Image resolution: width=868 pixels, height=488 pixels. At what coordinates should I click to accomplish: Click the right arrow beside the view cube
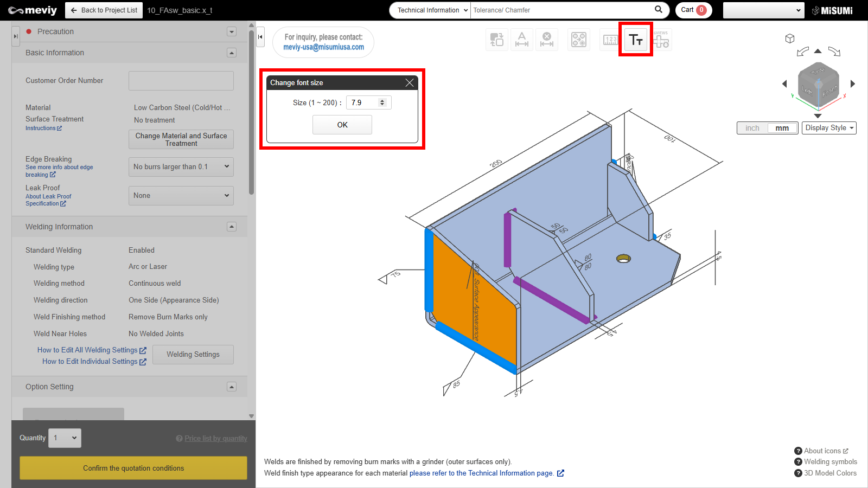(x=853, y=84)
